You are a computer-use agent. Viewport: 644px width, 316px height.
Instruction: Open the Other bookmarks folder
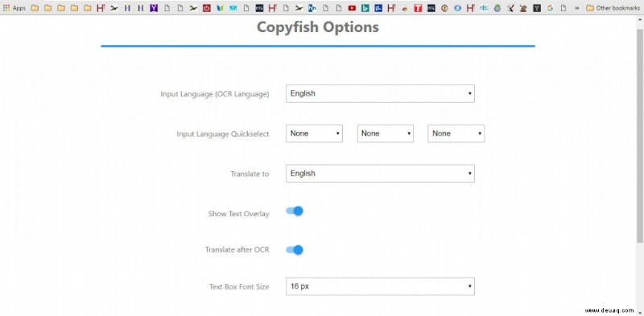pos(613,8)
